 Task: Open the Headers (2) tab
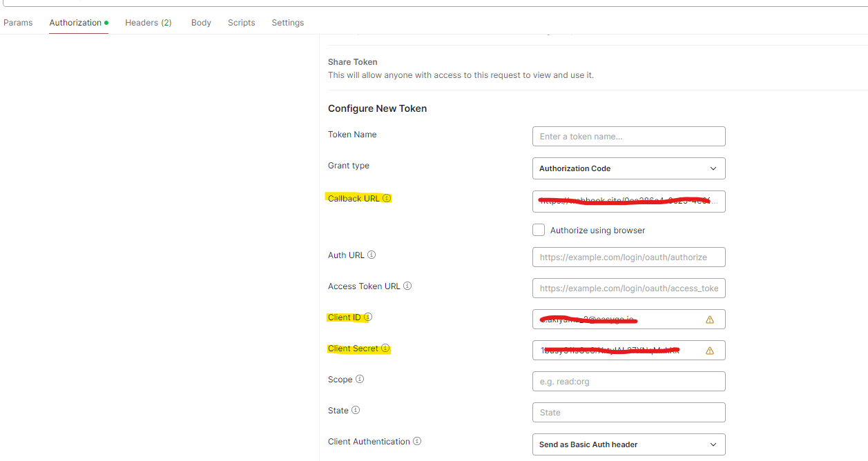148,22
